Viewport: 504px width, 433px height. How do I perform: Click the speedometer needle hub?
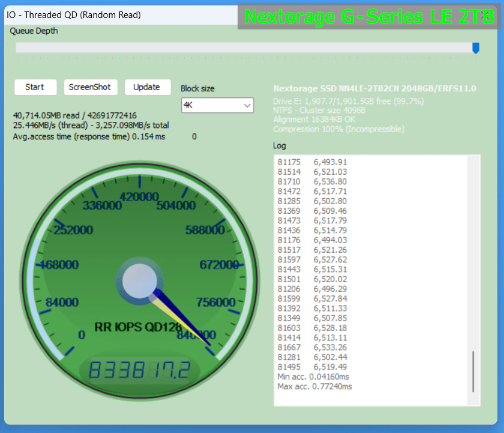[139, 280]
